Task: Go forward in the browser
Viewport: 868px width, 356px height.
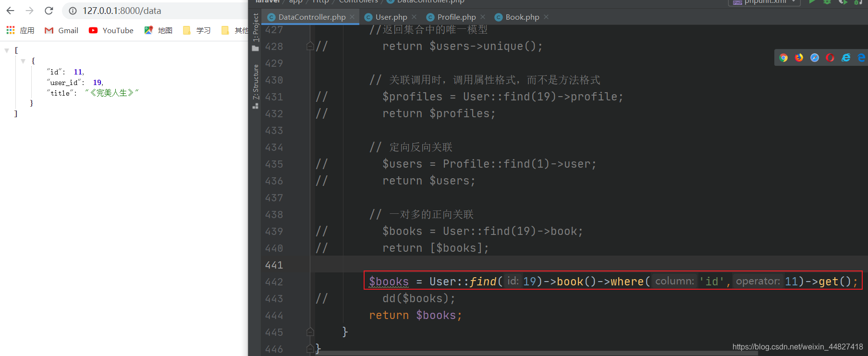Action: coord(30,11)
